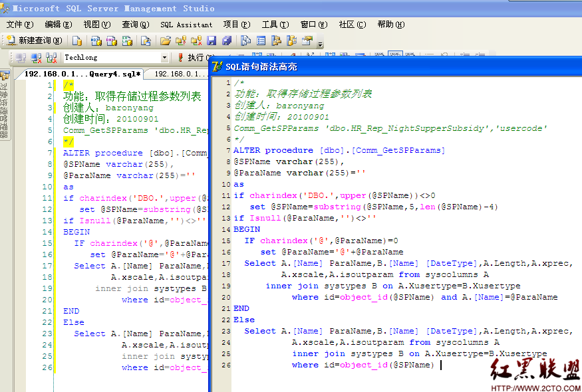Viewport: 582px width, 392px height.
Task: Click 'inner join systypes B' line 19 in SSMS editor
Action: 151,288
